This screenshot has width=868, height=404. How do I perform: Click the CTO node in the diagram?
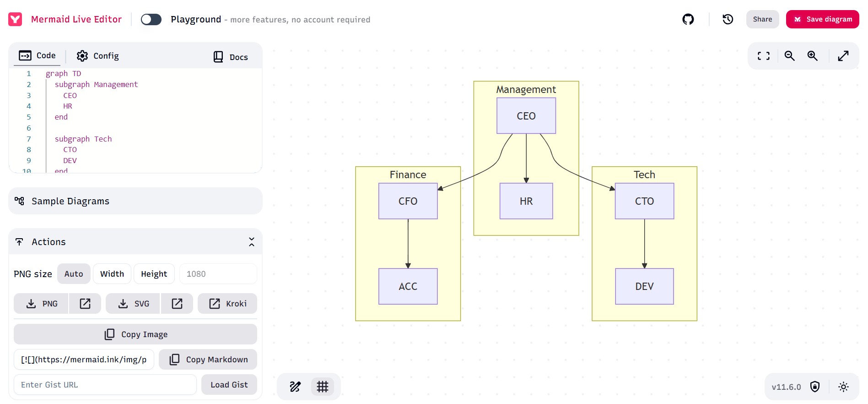click(x=644, y=201)
